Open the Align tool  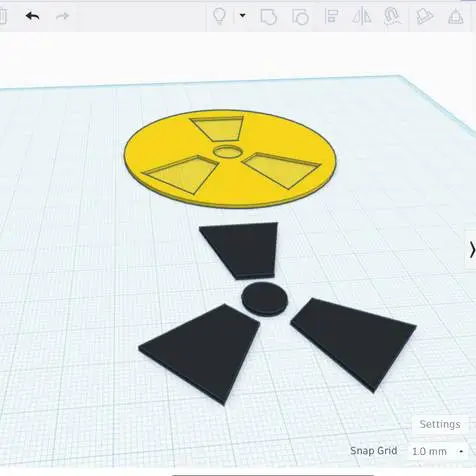pyautogui.click(x=331, y=16)
